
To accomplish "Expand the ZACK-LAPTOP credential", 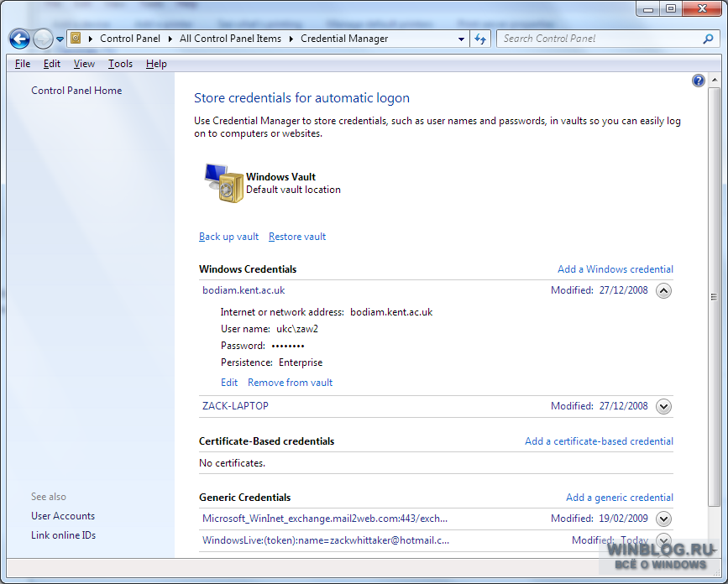I will (x=663, y=407).
